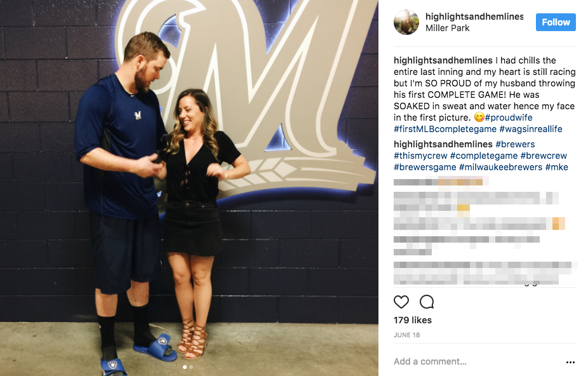Switch to the second photo carousel dot
Screen dimensions: 588x376
point(191,367)
